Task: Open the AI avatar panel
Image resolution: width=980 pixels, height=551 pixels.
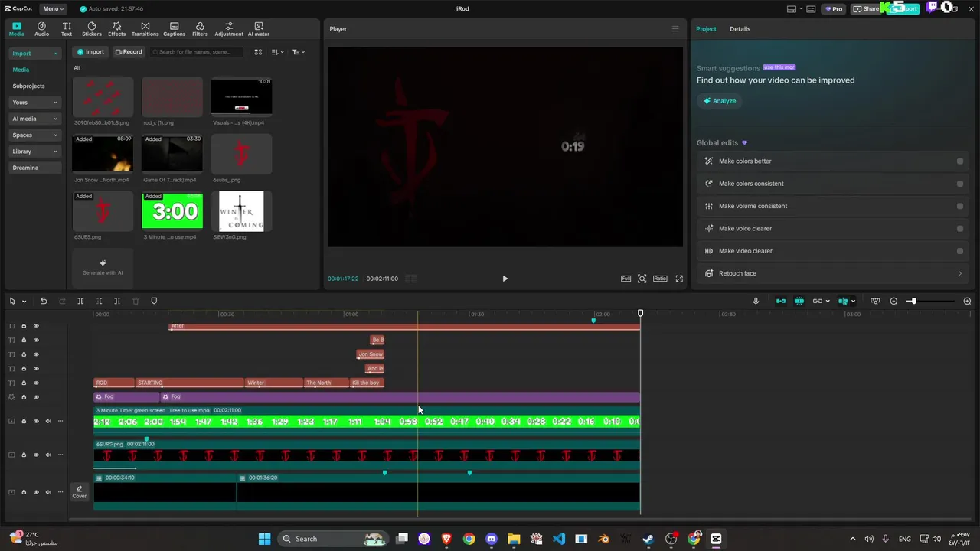Action: click(x=259, y=29)
